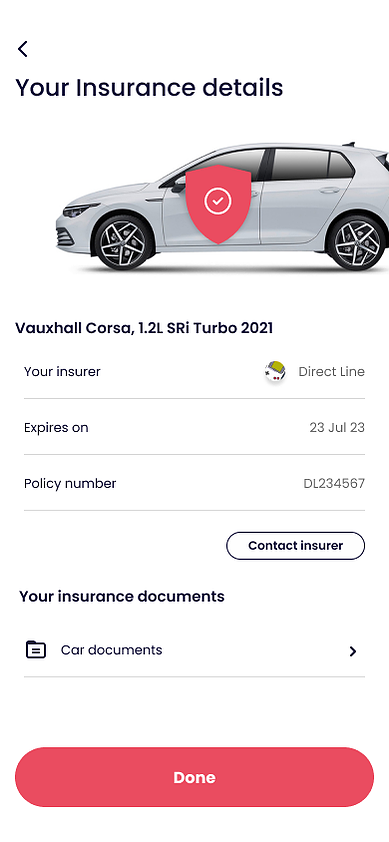The height and width of the screenshot is (842, 389).
Task: Click the silver car image
Action: 222,206
